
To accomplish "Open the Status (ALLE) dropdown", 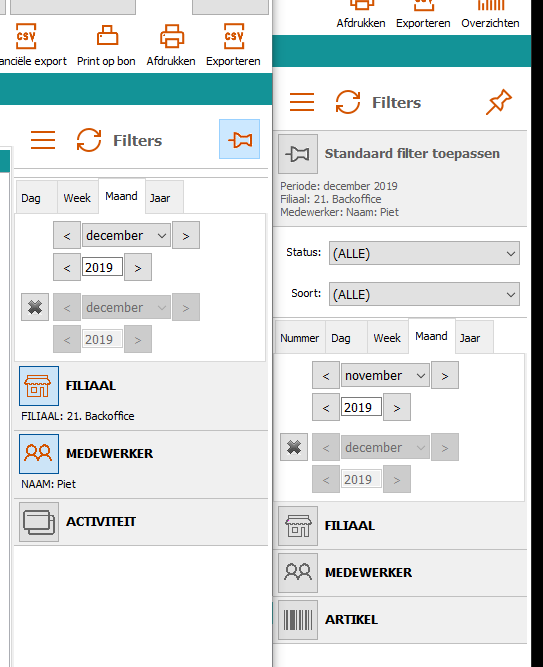I will point(424,254).
